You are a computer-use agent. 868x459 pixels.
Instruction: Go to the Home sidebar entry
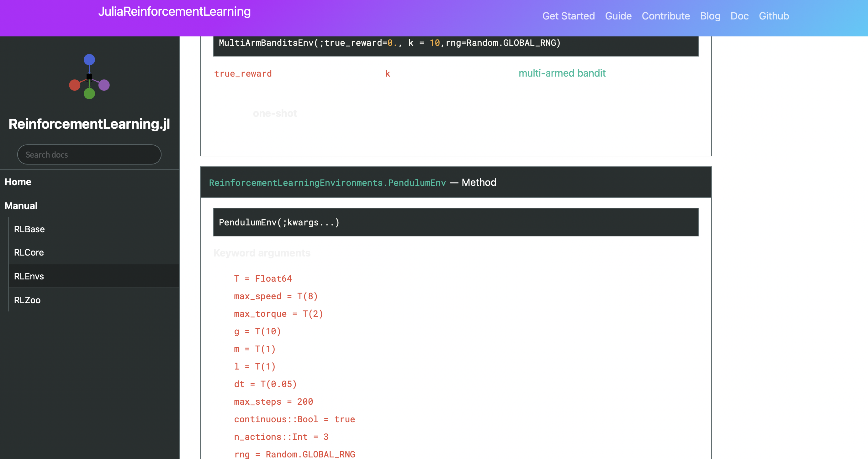tap(18, 182)
